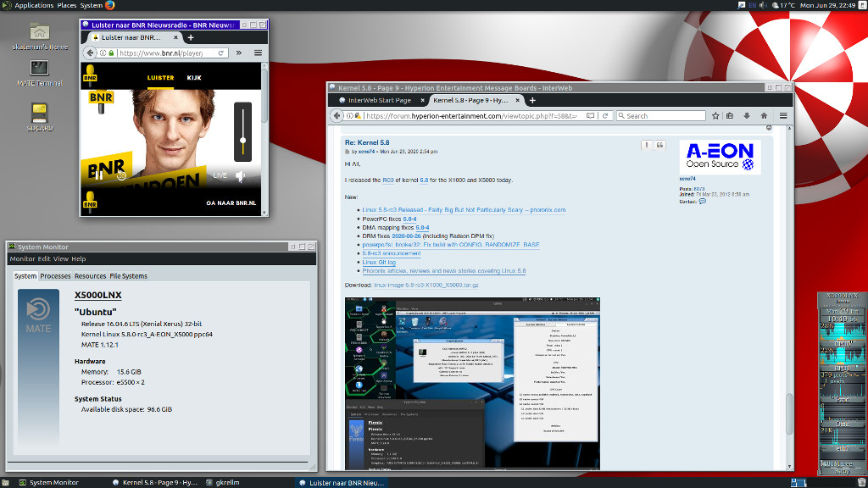Open the Linux Git log link

coord(379,263)
